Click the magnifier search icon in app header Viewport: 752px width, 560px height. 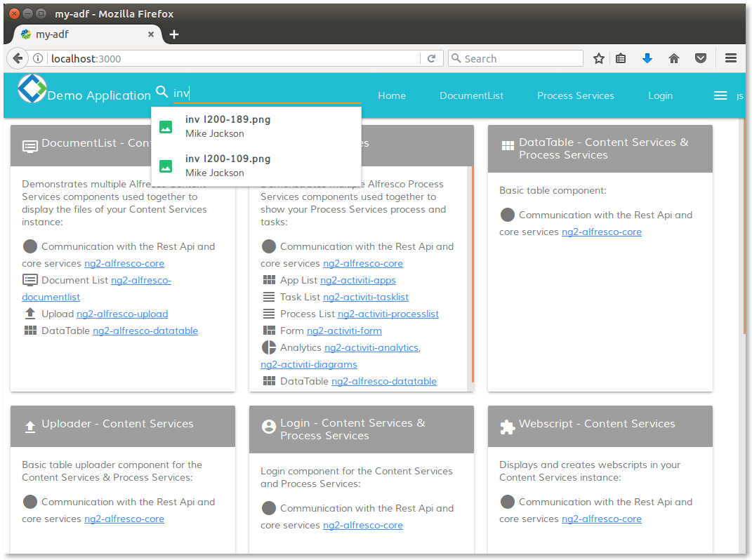162,92
